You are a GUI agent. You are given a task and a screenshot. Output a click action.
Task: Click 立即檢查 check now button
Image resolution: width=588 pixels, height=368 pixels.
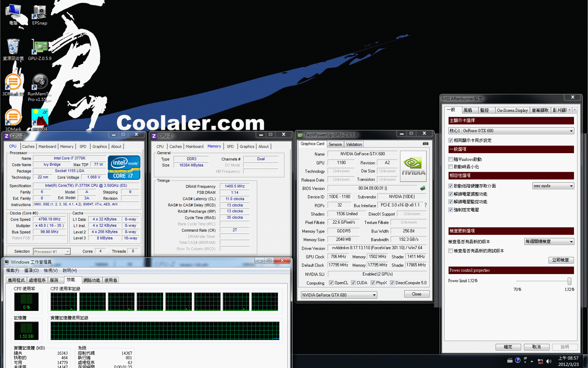click(x=560, y=260)
